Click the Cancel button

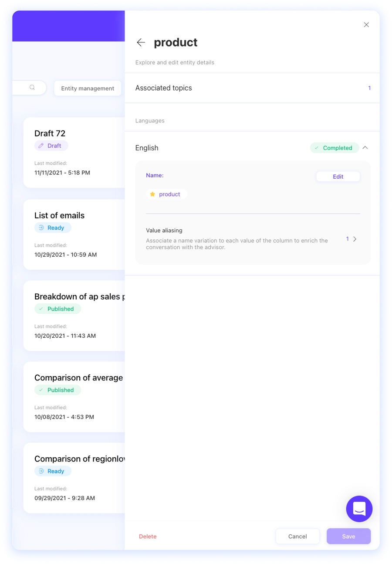point(297,537)
